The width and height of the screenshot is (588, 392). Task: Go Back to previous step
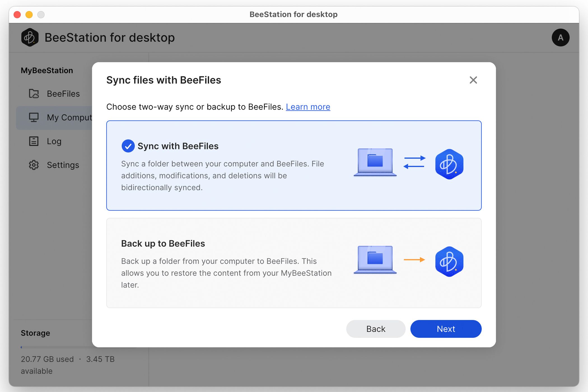coord(376,329)
